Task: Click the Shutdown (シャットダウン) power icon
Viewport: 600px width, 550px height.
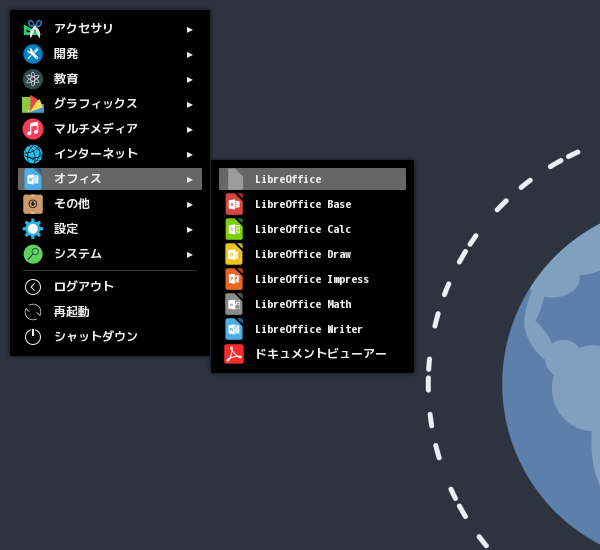Action: pos(33,337)
